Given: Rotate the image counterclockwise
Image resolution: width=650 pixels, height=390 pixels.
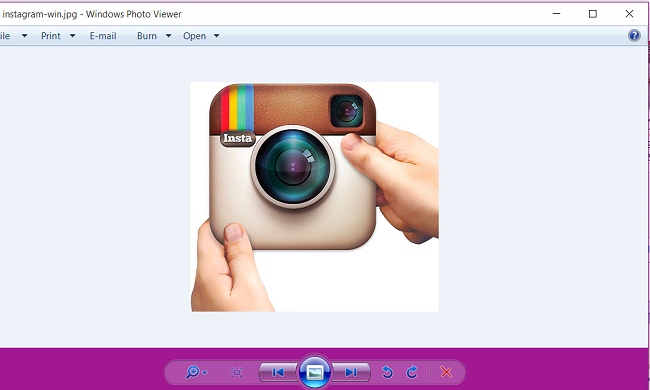Looking at the screenshot, I should 387,372.
